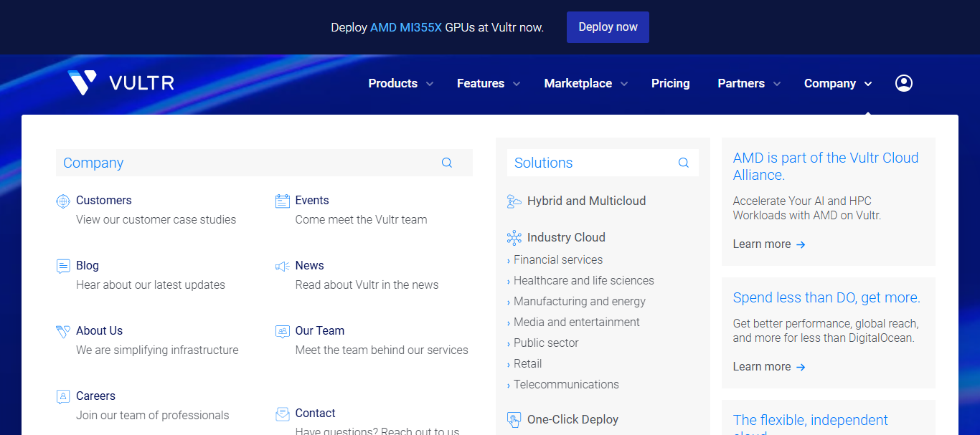The image size is (980, 435).
Task: Open the Our Team link
Action: (x=320, y=330)
